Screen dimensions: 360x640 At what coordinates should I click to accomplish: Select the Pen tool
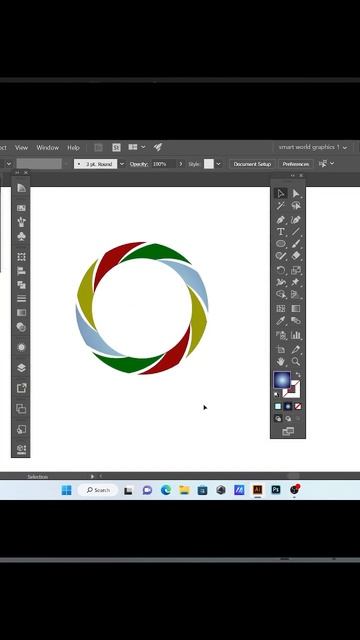pyautogui.click(x=281, y=220)
